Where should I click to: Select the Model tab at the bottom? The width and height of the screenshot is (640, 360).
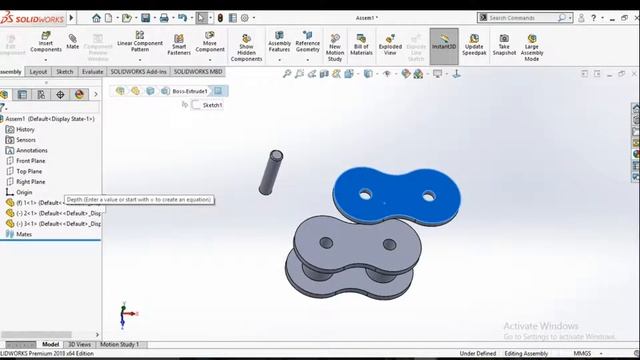[x=51, y=344]
